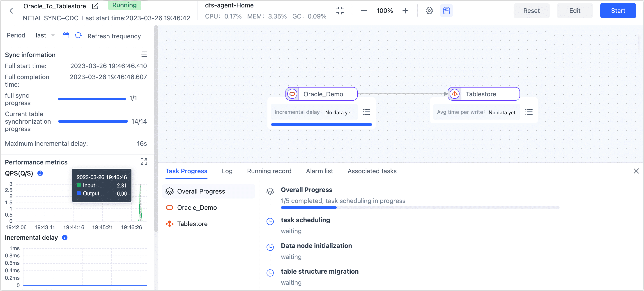Click the Overall Progress bar
This screenshot has height=291, width=644.
click(x=420, y=208)
